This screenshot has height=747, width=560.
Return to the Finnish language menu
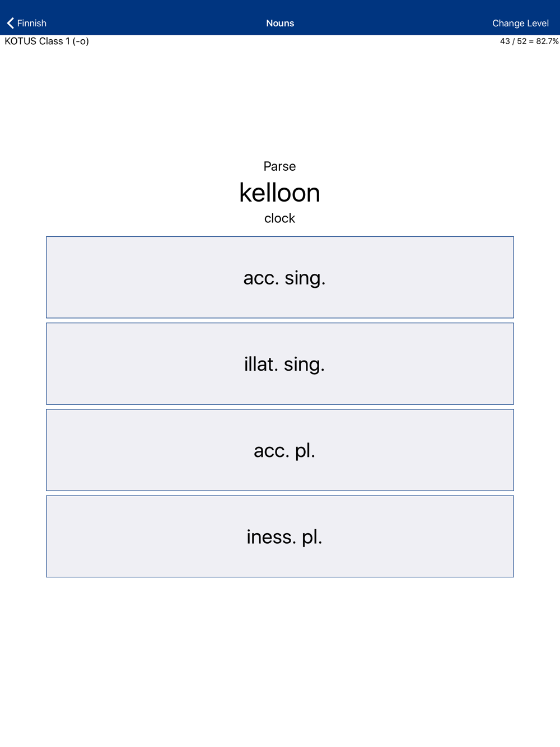click(26, 23)
